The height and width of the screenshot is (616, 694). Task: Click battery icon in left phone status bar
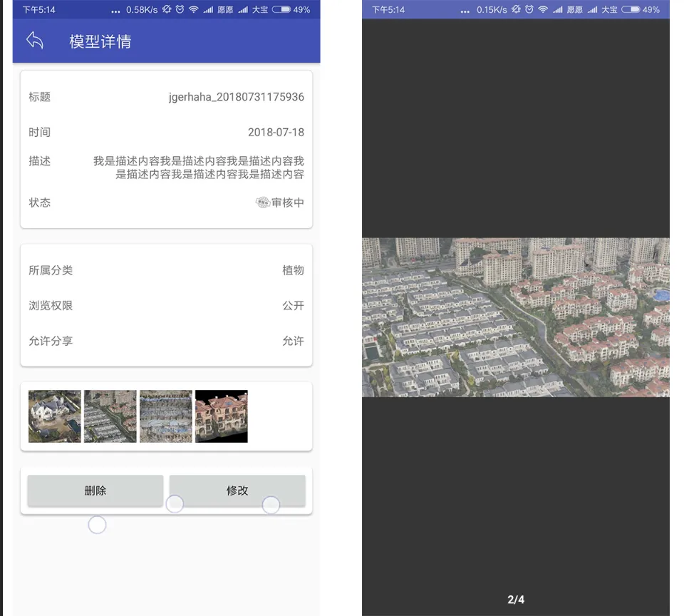[x=281, y=9]
